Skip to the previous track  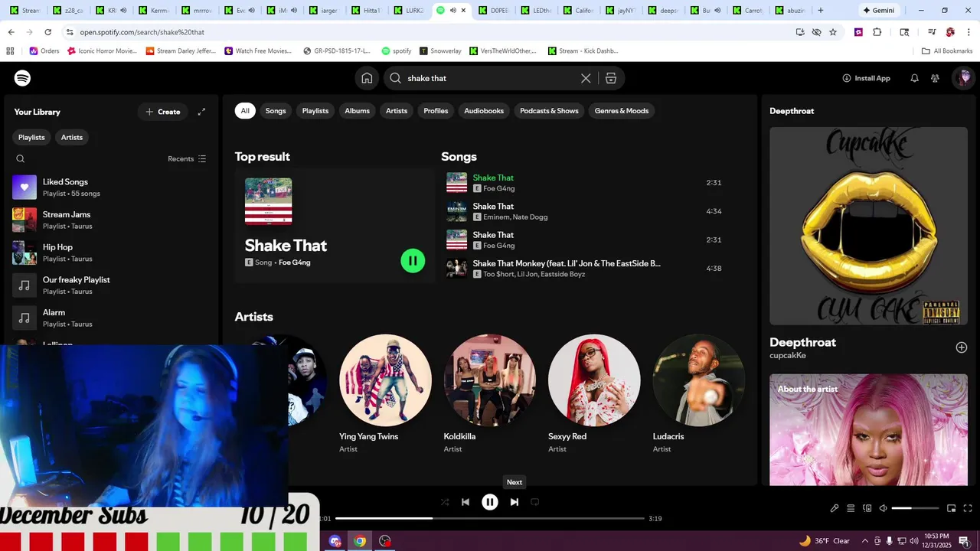(465, 502)
